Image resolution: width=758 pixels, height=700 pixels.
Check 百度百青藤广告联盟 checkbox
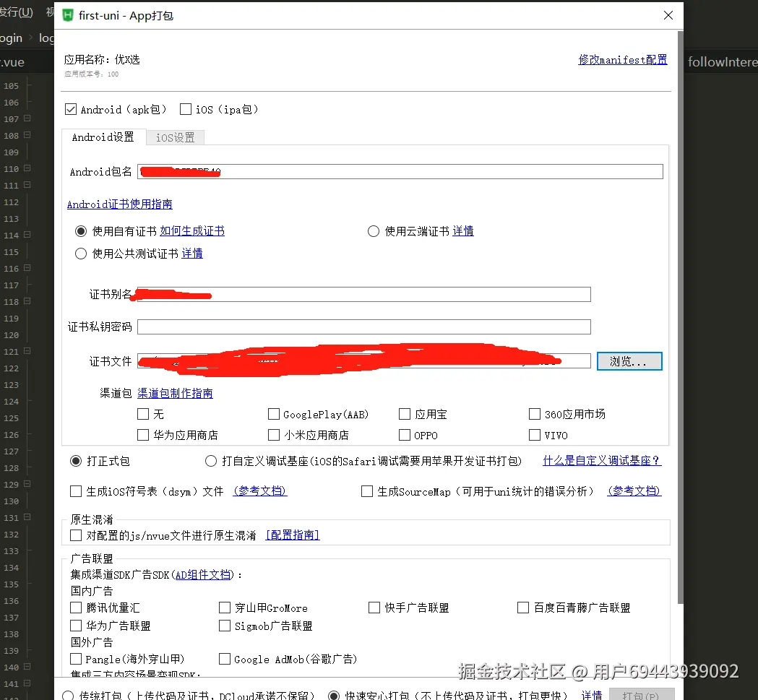click(x=523, y=608)
